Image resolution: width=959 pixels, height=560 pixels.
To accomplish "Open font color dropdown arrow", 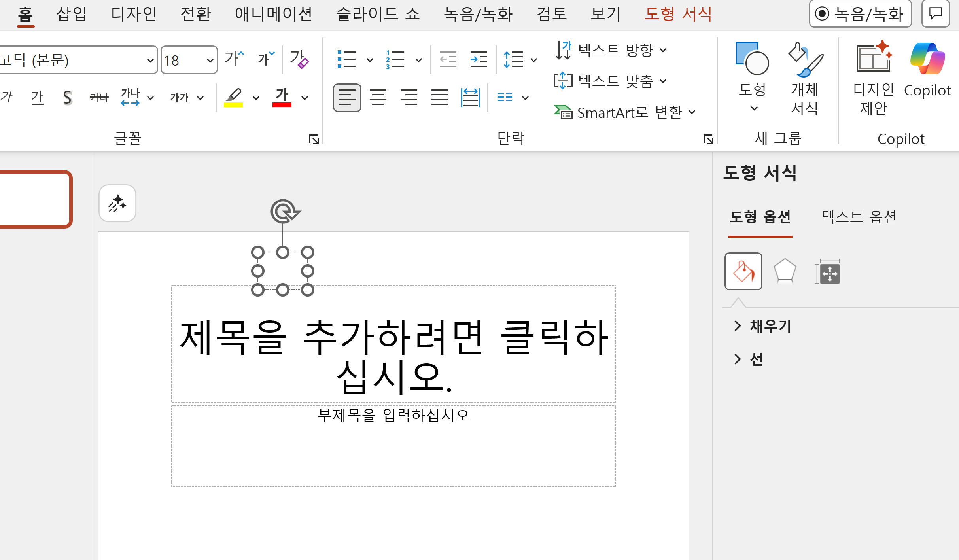I will tap(305, 98).
